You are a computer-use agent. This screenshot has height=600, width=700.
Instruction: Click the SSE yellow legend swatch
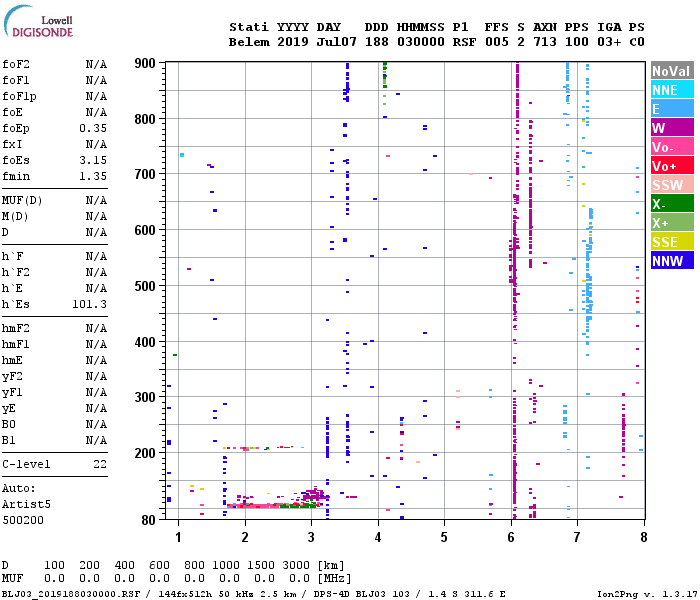[x=672, y=242]
